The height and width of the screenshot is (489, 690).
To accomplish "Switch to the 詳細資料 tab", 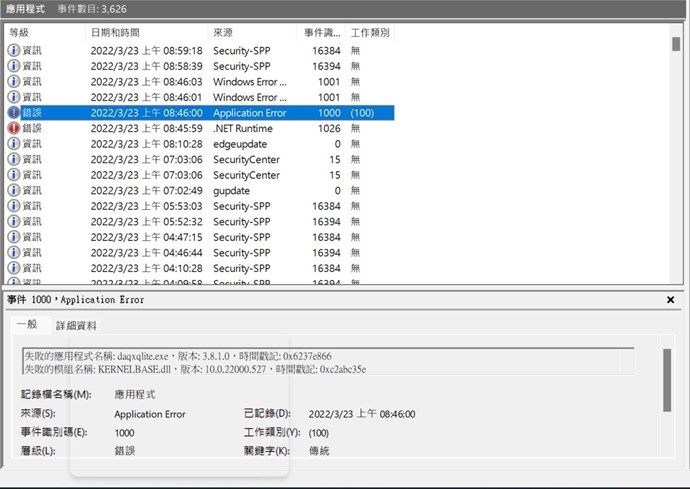I will pos(76,326).
